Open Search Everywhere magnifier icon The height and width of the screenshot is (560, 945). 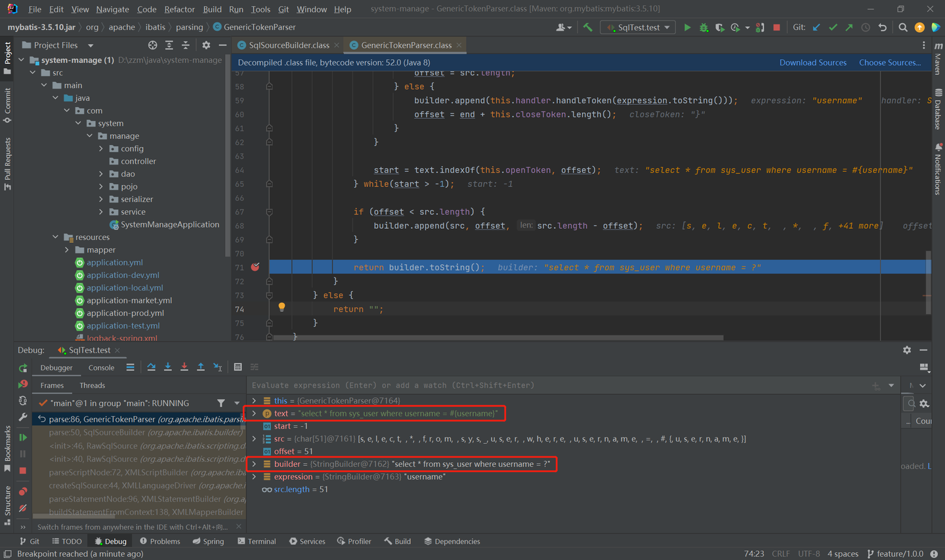click(903, 28)
